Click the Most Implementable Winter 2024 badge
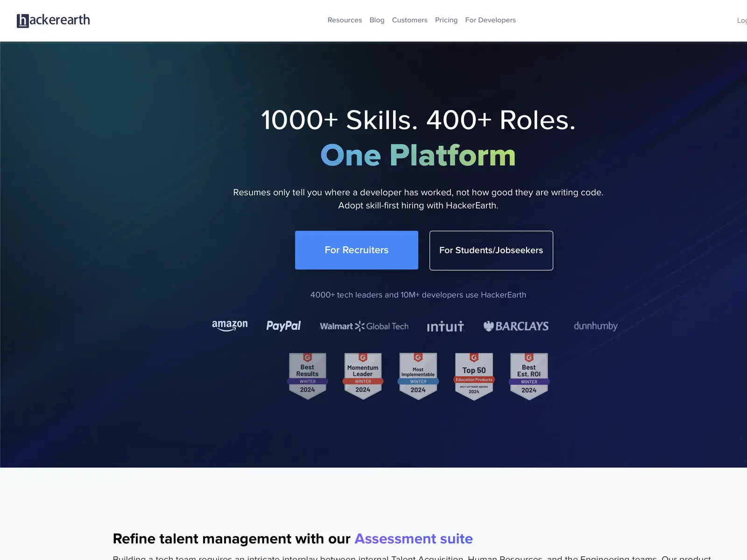 418,376
